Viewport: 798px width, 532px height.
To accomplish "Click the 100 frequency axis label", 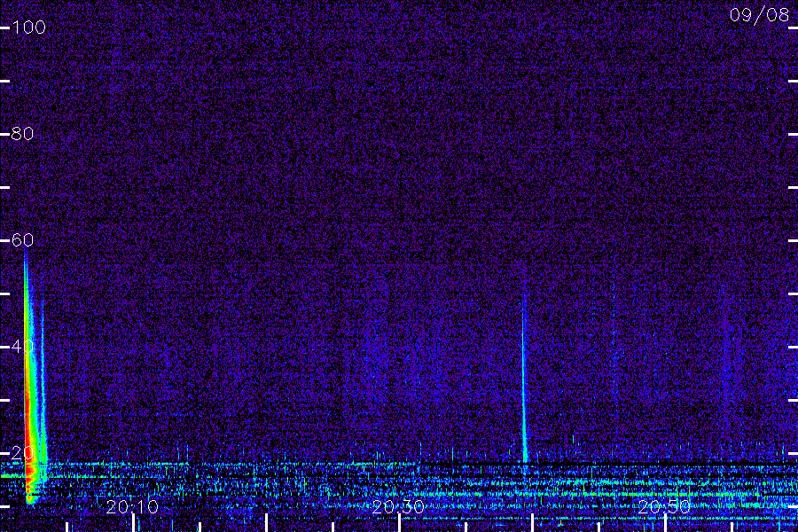I will (x=28, y=27).
